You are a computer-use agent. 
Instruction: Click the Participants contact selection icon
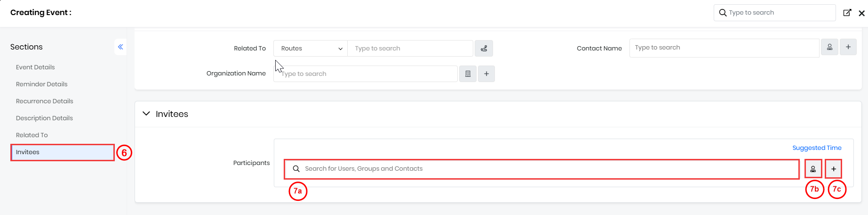(813, 169)
